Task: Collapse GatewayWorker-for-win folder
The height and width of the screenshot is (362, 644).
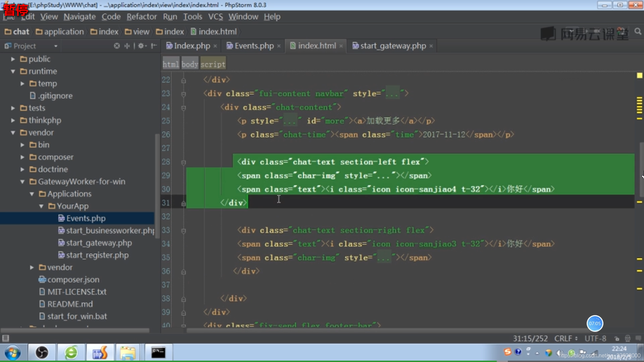Action: tap(22, 182)
